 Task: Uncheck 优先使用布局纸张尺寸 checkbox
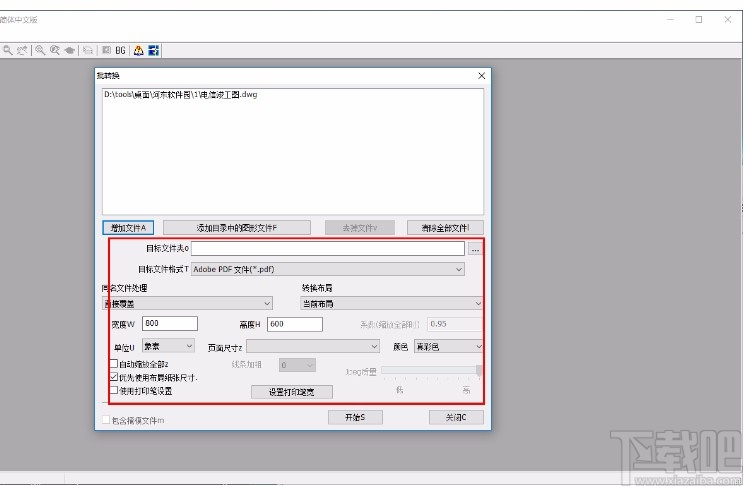(114, 377)
